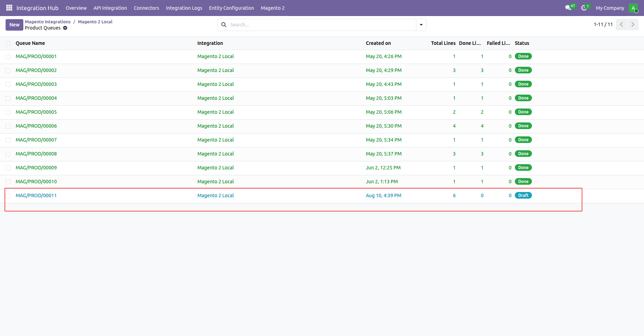Open the activities clock icon
The width and height of the screenshot is (644, 336).
(584, 8)
